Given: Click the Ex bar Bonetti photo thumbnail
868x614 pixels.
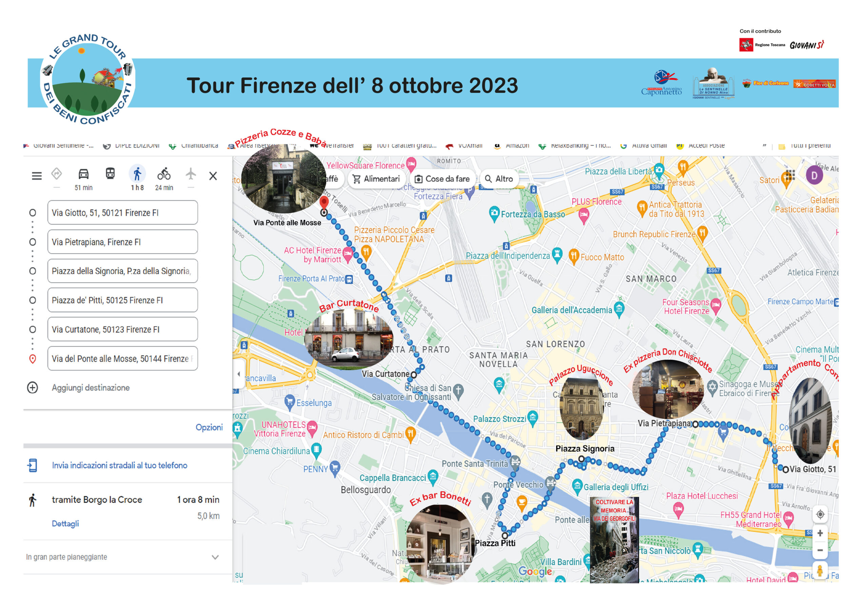Looking at the screenshot, I should 441,544.
